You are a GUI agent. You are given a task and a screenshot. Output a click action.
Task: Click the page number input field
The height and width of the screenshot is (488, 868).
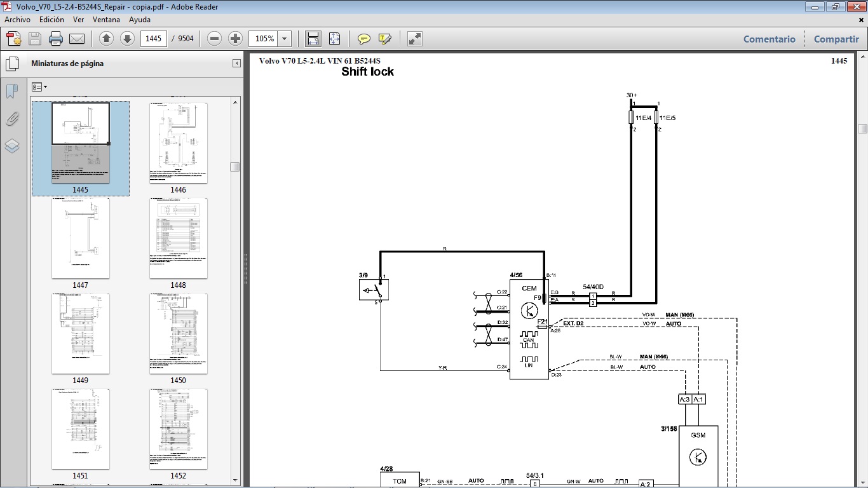coord(153,39)
